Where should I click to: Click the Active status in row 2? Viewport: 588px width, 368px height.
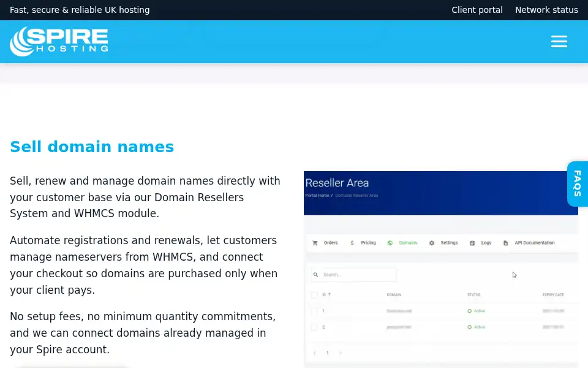(477, 327)
